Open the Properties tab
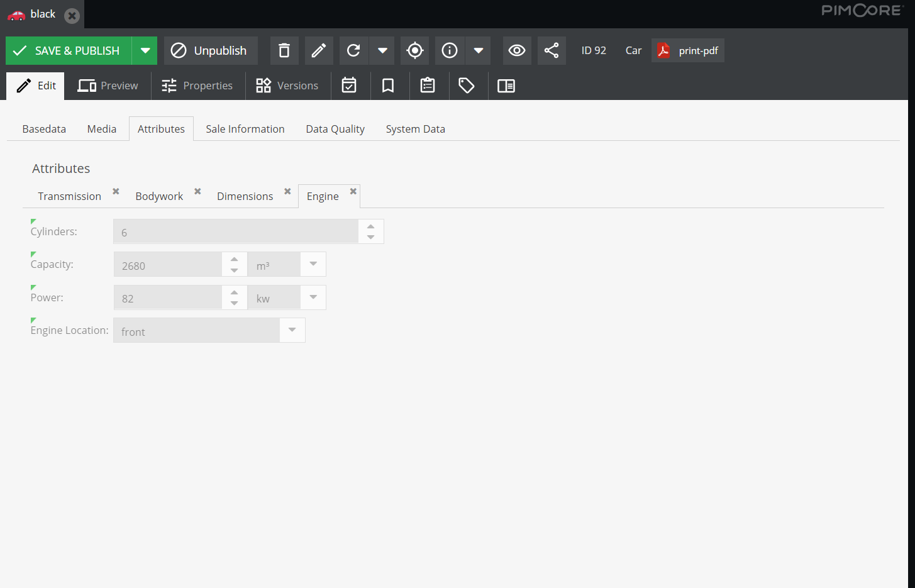 pos(197,86)
